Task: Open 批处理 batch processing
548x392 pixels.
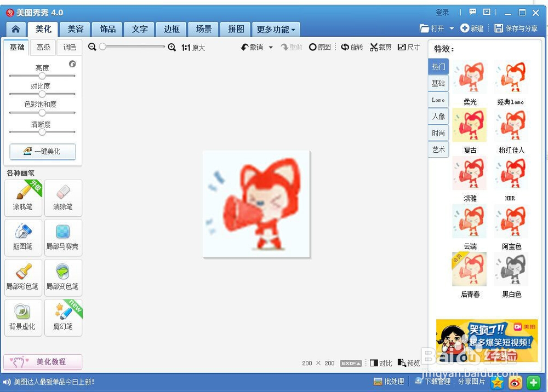Action: tap(389, 382)
